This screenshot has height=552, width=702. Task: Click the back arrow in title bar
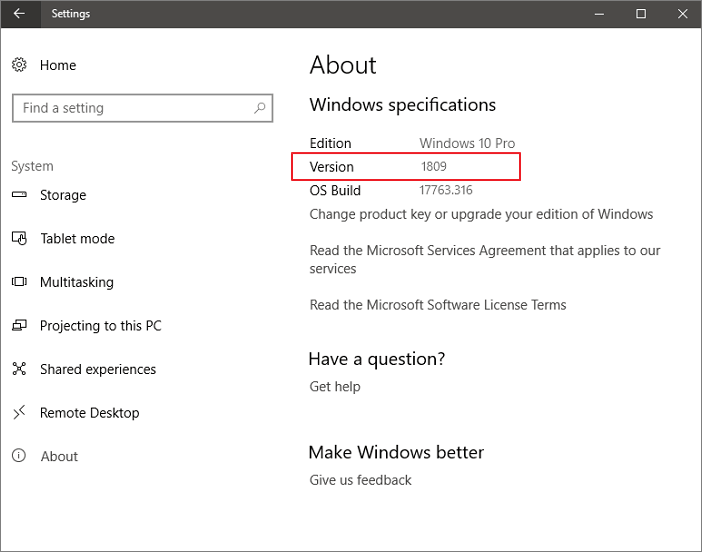[19, 14]
